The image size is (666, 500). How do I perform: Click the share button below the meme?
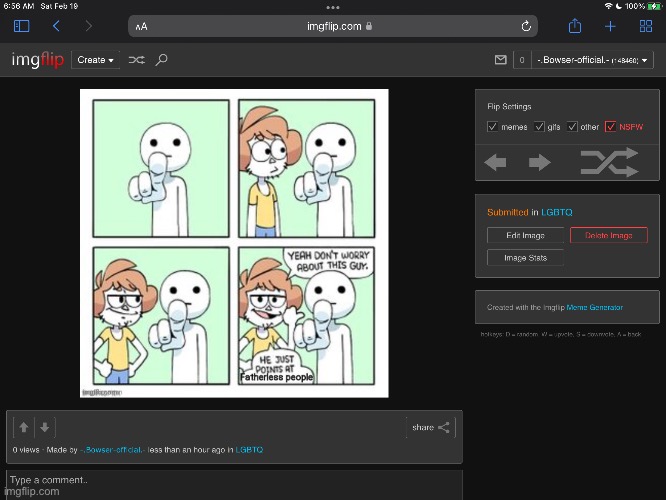pos(431,427)
